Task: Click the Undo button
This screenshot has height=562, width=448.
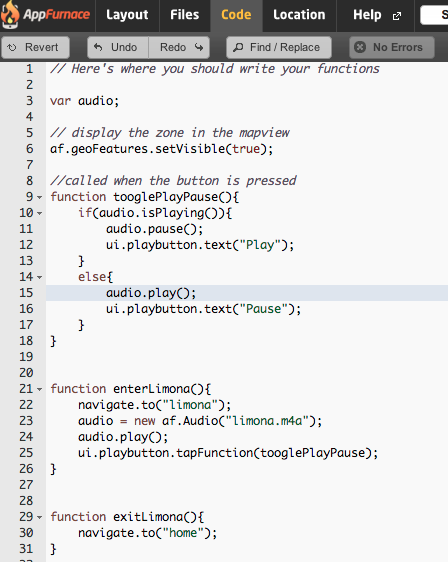Action: click(118, 47)
